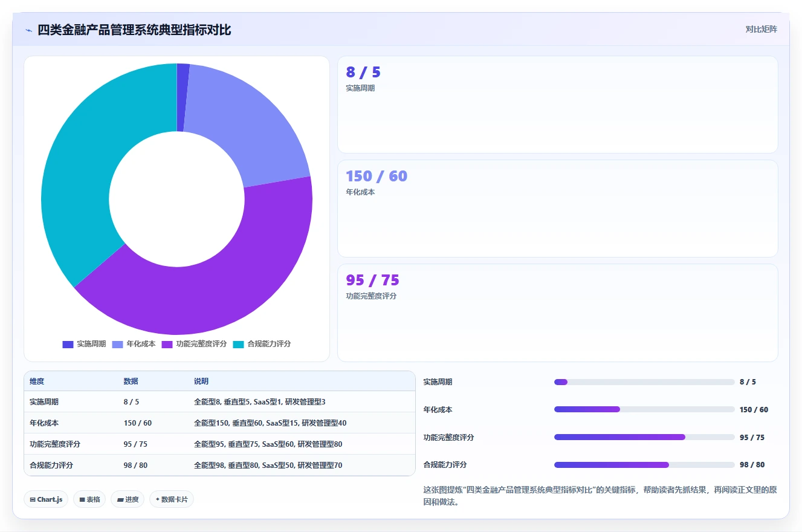Click the 实施周期 label in progress list
This screenshot has width=802, height=532.
point(438,382)
